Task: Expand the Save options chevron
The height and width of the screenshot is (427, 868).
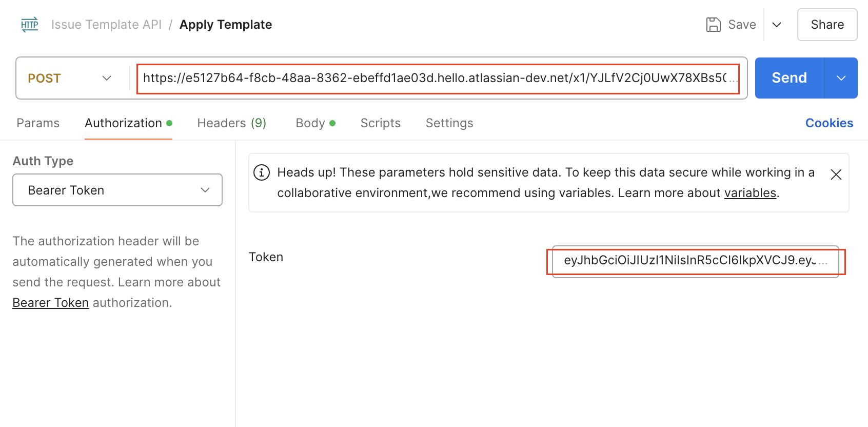Action: click(x=777, y=24)
